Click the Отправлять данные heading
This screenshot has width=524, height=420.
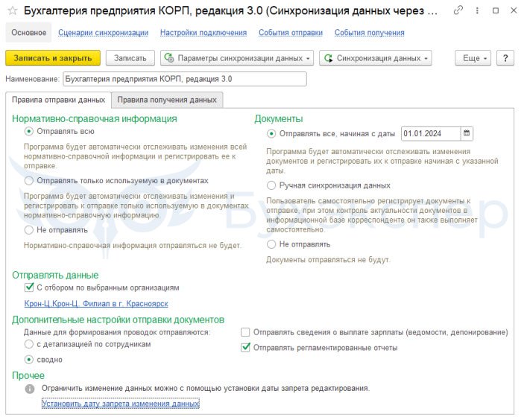pyautogui.click(x=55, y=275)
